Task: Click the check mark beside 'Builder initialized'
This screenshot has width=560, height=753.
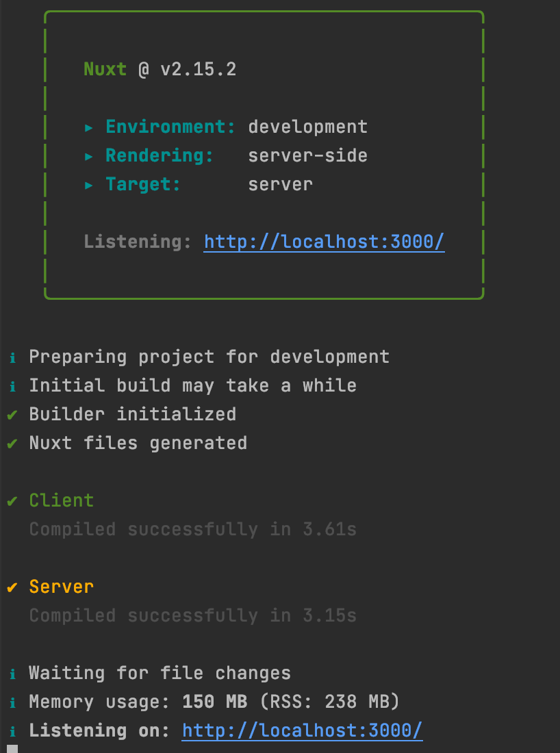Action: [x=12, y=414]
